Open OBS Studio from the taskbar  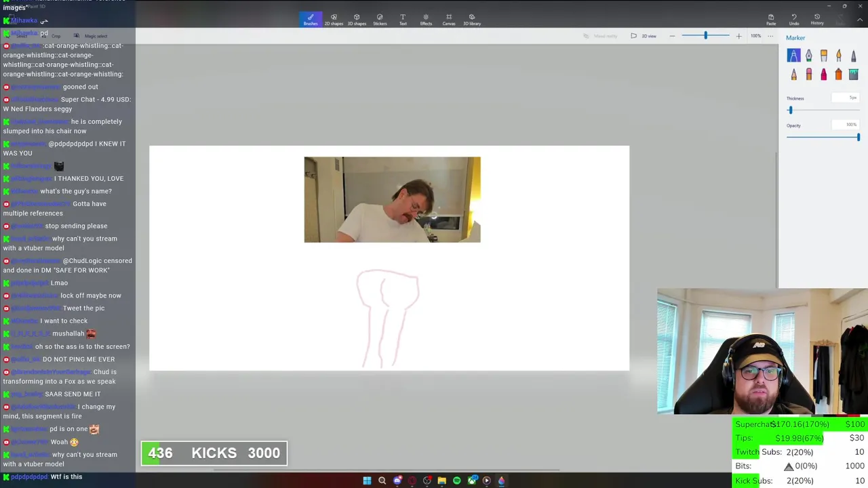coord(427,481)
